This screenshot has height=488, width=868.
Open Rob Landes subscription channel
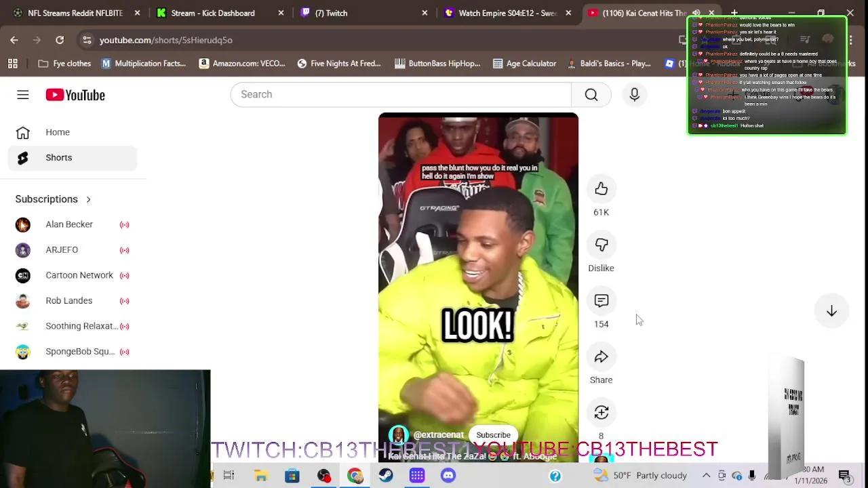coord(73,300)
